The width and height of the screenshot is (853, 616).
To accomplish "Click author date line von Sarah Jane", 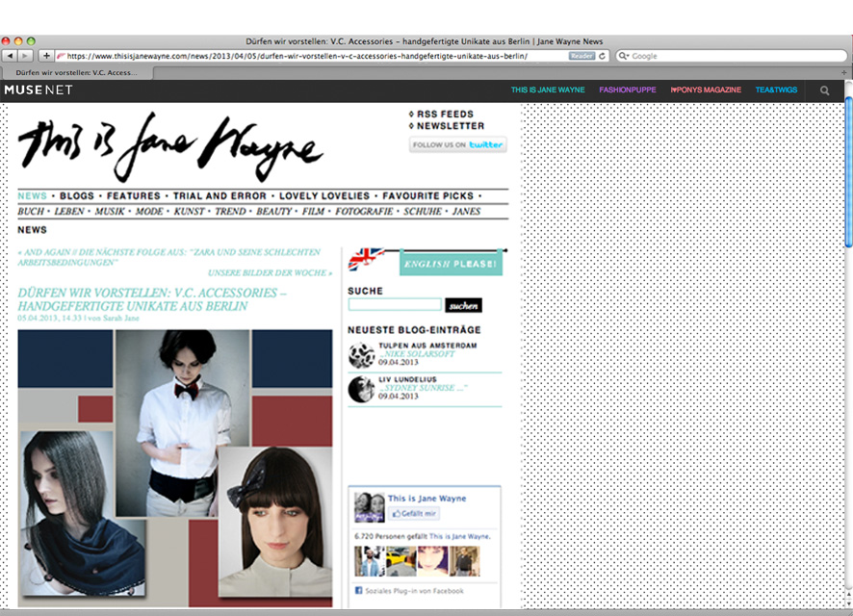I will (x=78, y=318).
